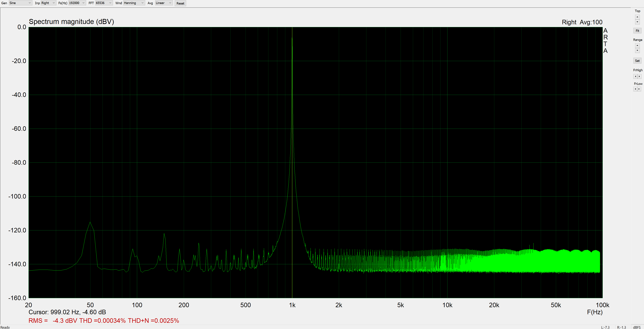Open the Fs(Hz) sample rate dropdown
Image resolution: width=644 pixels, height=329 pixels.
pos(77,3)
